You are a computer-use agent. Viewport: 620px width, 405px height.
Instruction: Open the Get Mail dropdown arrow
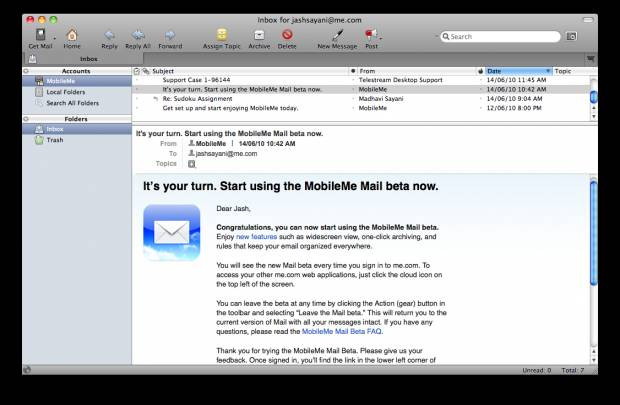pos(55,38)
